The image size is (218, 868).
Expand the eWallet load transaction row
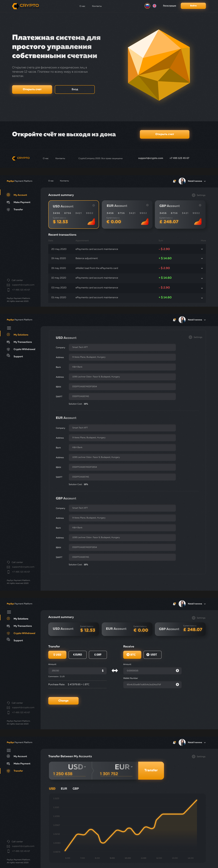click(x=202, y=268)
